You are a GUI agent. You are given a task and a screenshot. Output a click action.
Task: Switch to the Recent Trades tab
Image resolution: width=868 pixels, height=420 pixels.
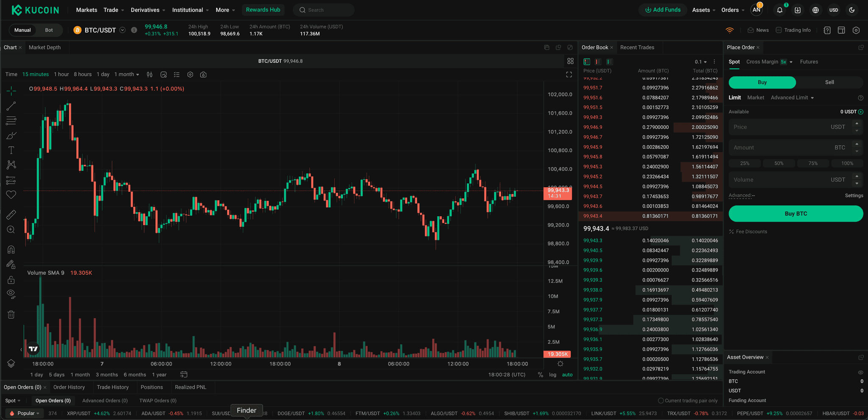pos(637,47)
